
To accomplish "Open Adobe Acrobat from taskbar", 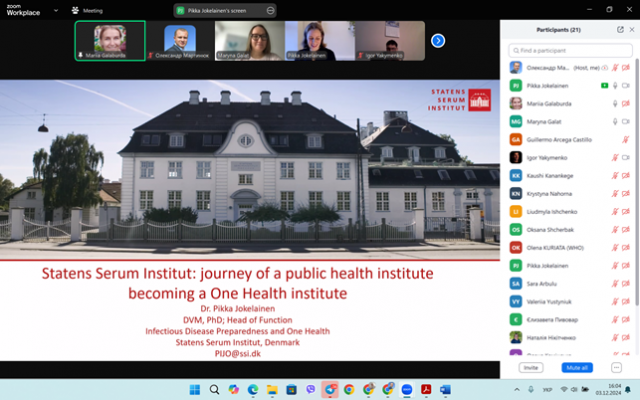I will coord(426,390).
